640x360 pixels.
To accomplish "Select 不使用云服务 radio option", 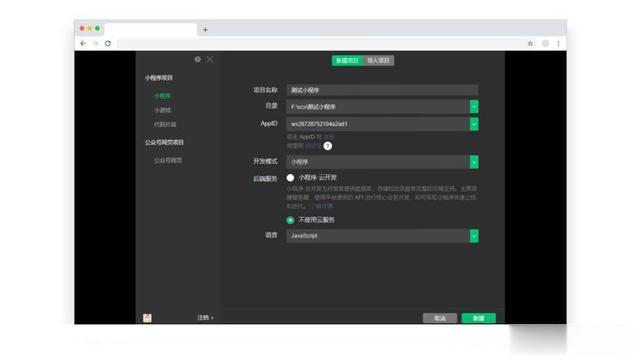I will click(290, 220).
